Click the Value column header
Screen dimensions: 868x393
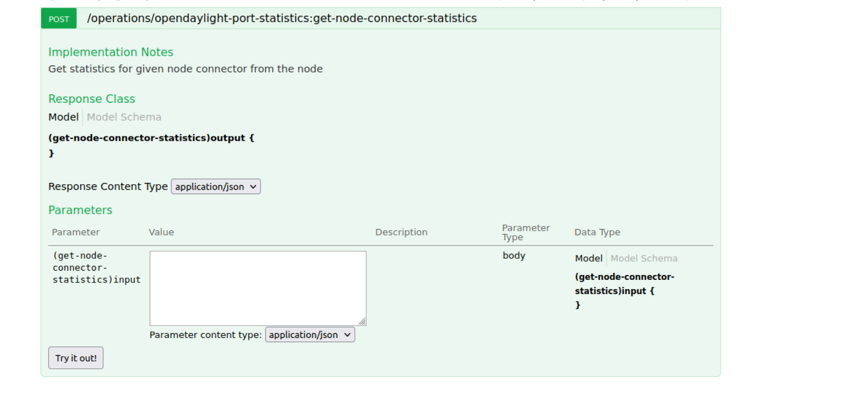pyautogui.click(x=161, y=232)
